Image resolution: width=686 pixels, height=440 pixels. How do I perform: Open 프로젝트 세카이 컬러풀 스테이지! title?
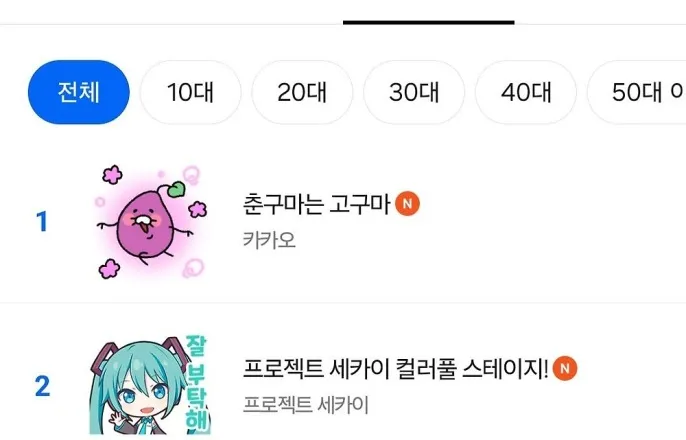[396, 368]
